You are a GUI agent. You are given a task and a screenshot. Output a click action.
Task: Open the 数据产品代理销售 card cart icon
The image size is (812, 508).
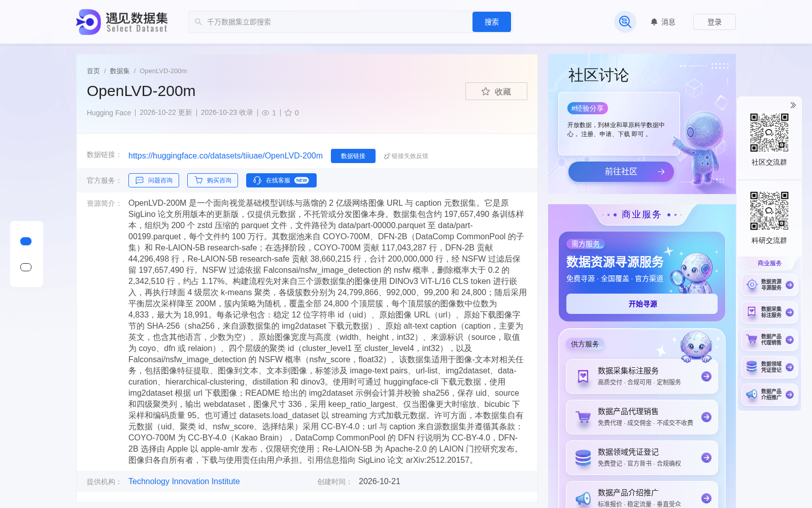coord(583,417)
